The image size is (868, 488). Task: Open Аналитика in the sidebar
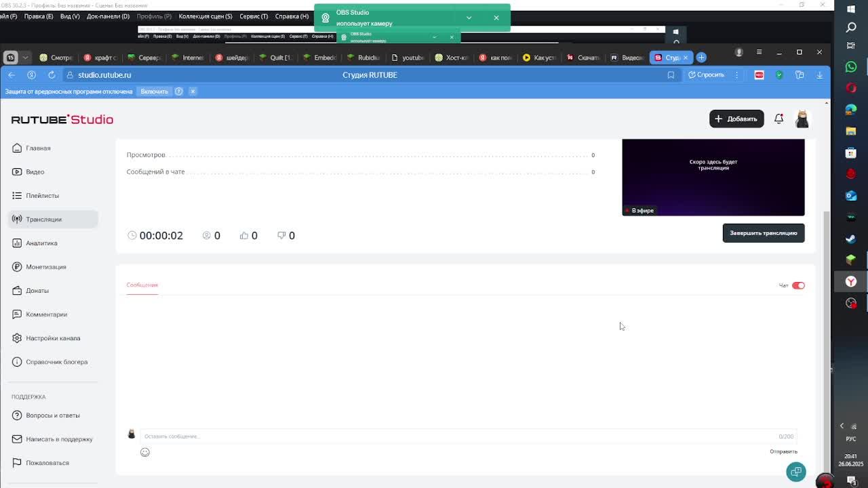tap(53, 243)
